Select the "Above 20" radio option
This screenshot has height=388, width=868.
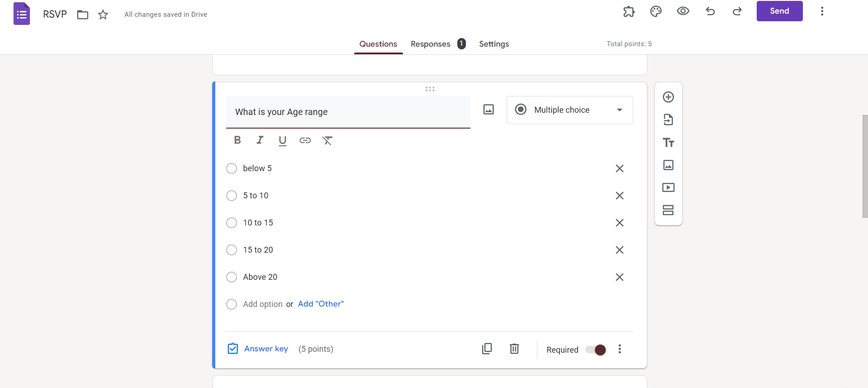pos(232,277)
